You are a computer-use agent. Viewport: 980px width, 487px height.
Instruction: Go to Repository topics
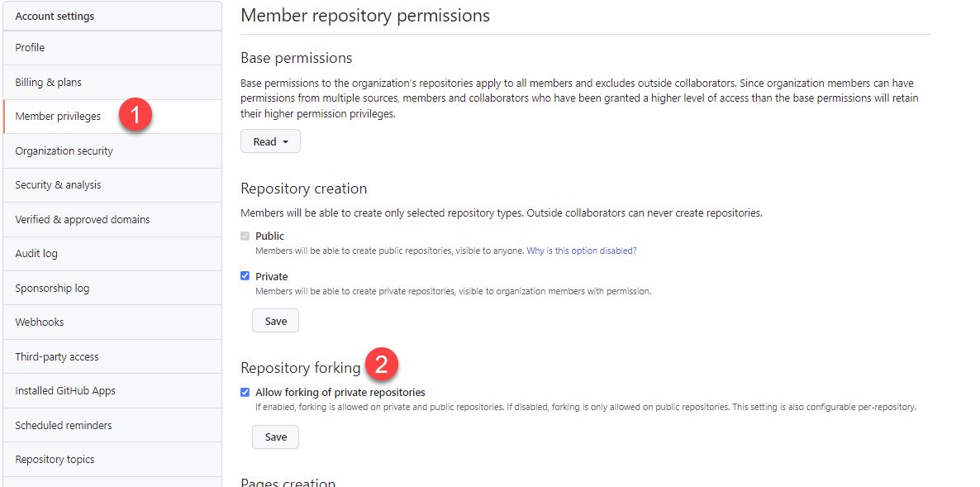[55, 460]
